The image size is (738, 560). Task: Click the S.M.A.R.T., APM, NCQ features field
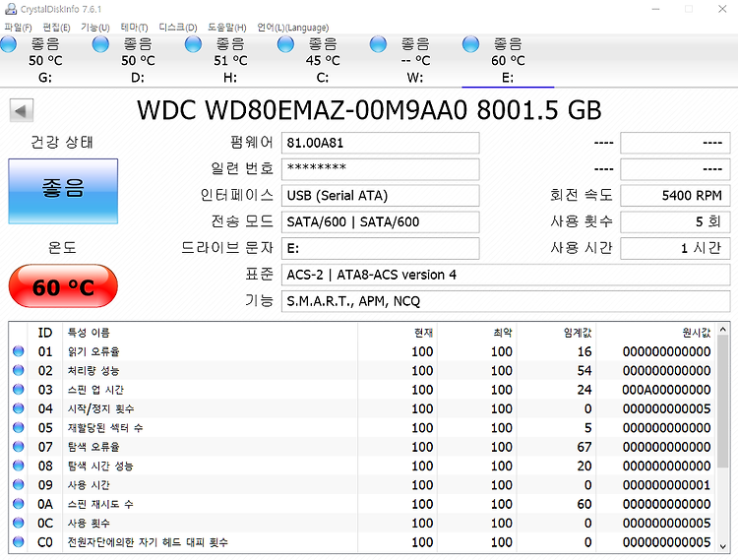point(506,301)
